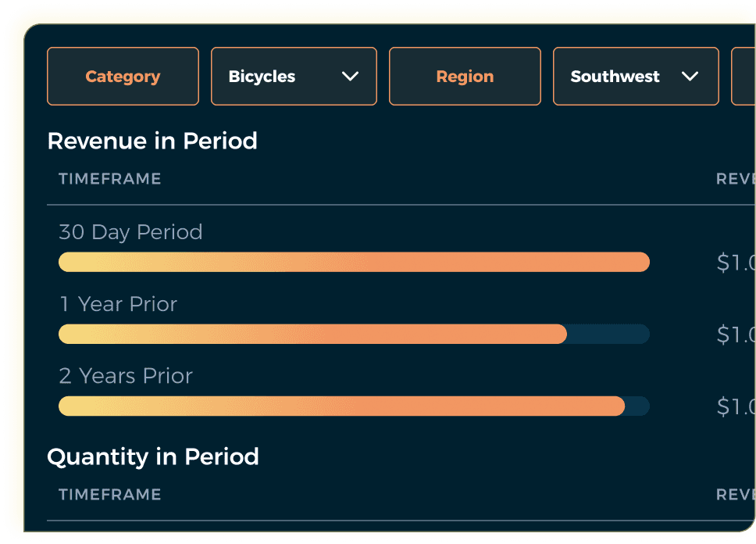Expand the Southwest region dropdown
The image size is (756, 544).
635,76
